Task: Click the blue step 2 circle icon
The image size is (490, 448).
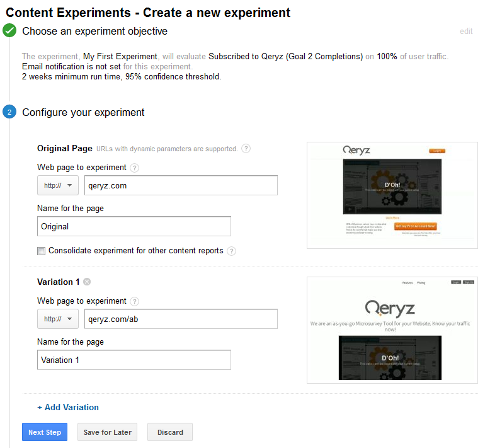Action: pyautogui.click(x=9, y=113)
